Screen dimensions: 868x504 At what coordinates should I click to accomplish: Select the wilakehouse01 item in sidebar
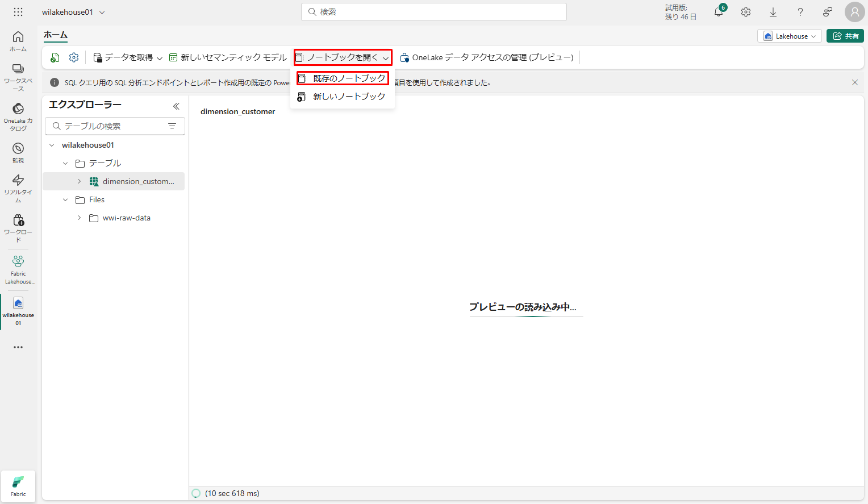tap(18, 311)
